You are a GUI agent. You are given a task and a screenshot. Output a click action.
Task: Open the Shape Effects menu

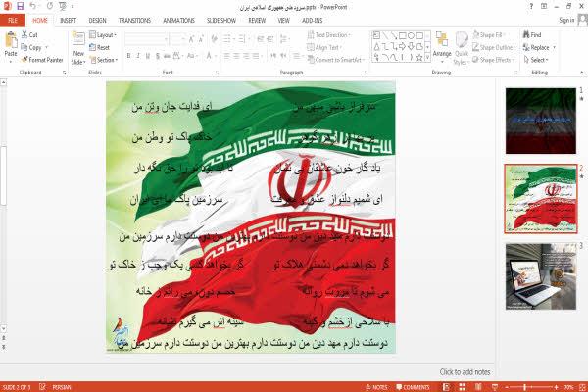493,60
